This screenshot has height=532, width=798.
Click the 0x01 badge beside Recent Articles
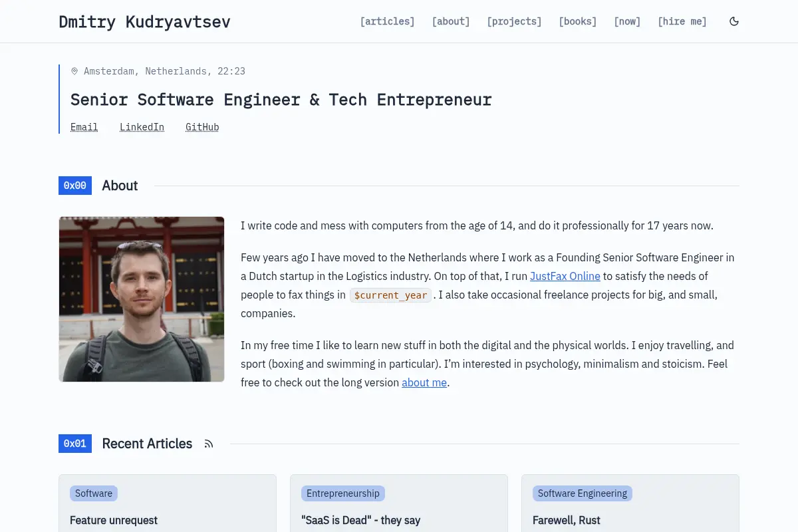click(75, 444)
